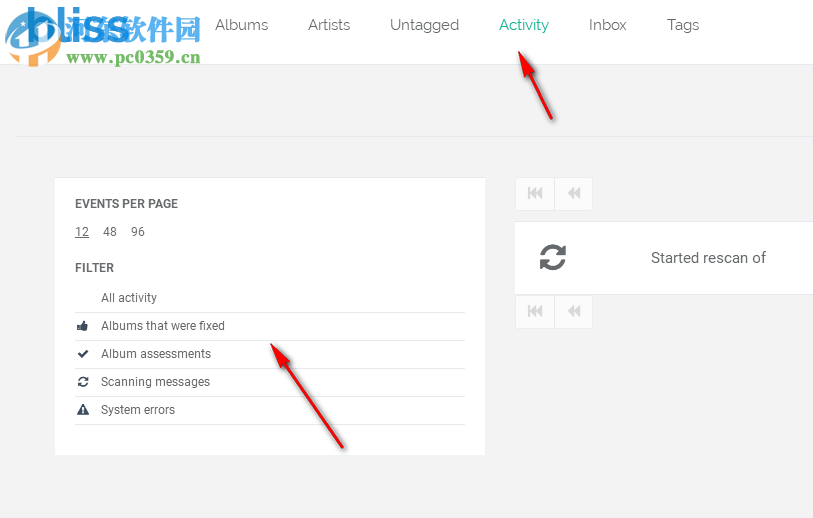Set events per page to 96
Screen dimensions: 813x518
137,232
